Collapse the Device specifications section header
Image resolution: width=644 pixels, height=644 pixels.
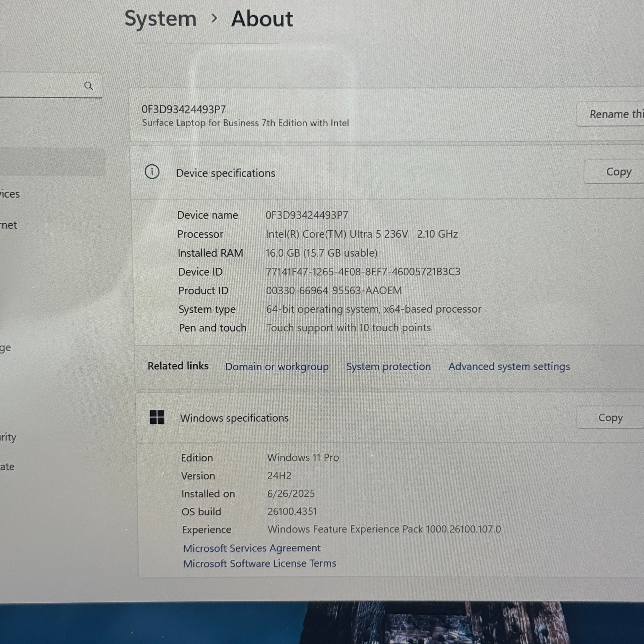point(387,172)
